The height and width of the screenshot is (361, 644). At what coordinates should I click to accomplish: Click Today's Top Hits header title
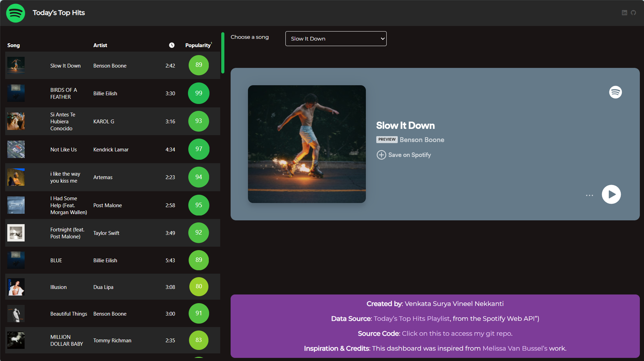[x=59, y=13]
